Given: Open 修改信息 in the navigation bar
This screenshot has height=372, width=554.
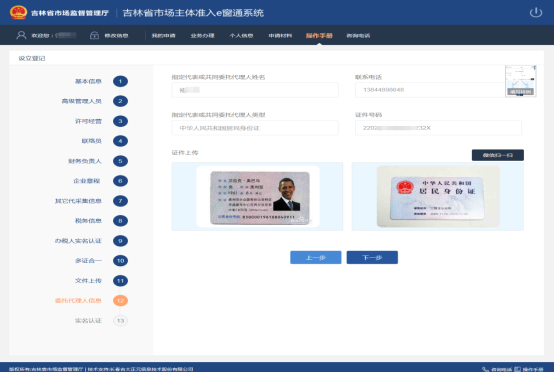Looking at the screenshot, I should (116, 36).
